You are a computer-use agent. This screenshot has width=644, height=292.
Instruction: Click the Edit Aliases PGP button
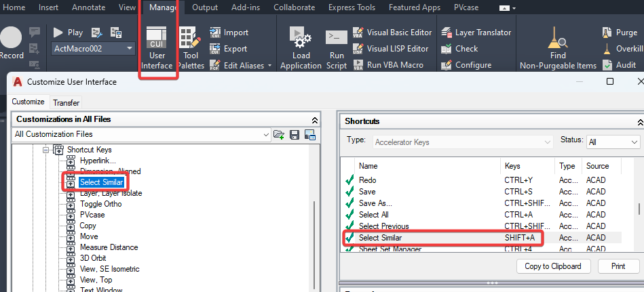click(237, 65)
